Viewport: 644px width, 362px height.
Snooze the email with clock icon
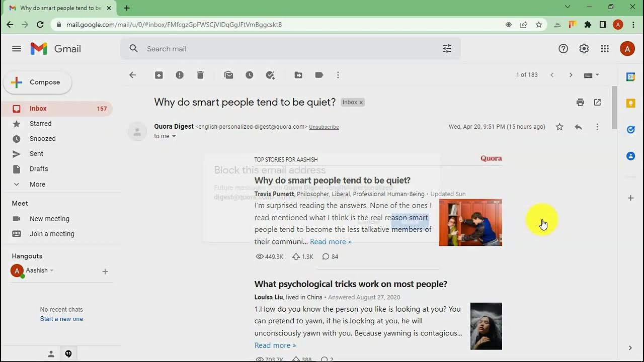coord(250,75)
